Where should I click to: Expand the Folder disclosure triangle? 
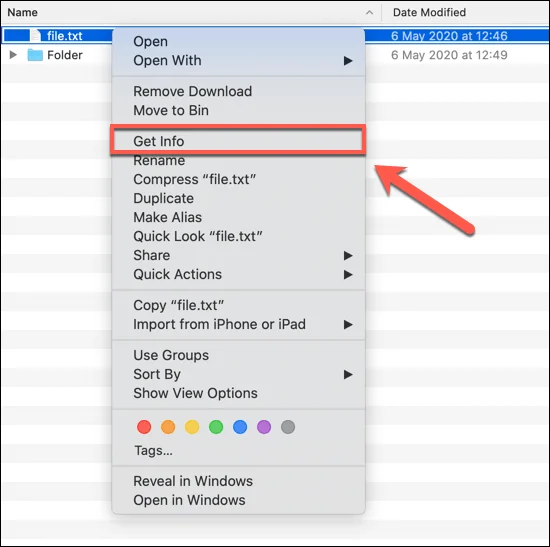click(x=13, y=55)
